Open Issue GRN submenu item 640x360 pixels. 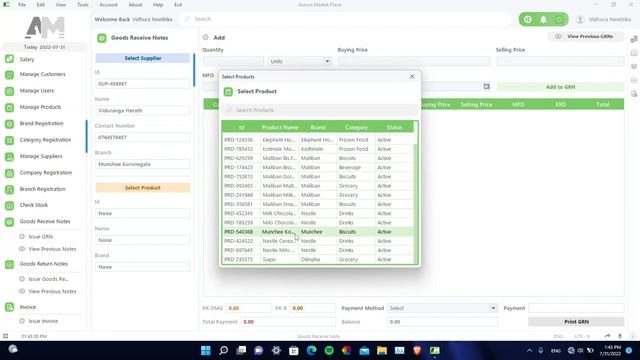pyautogui.click(x=40, y=237)
